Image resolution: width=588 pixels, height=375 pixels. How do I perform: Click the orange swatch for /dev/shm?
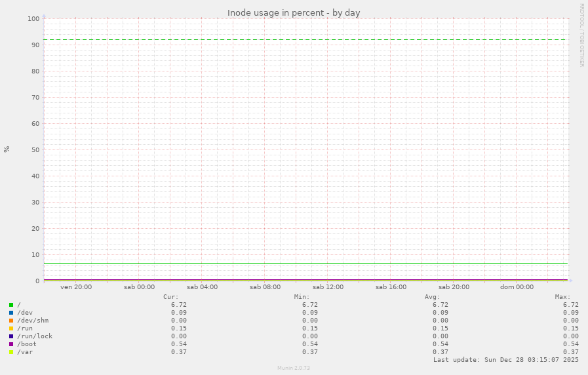tap(11, 321)
